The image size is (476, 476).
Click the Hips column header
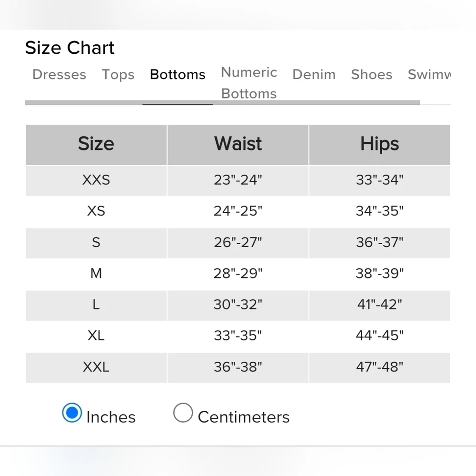(380, 145)
